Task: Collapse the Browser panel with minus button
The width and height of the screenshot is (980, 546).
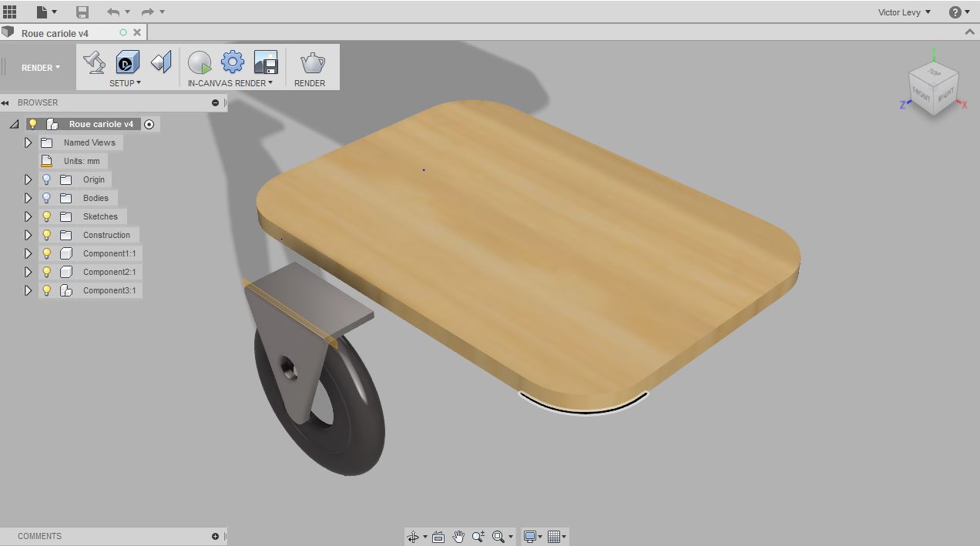Action: coord(215,102)
